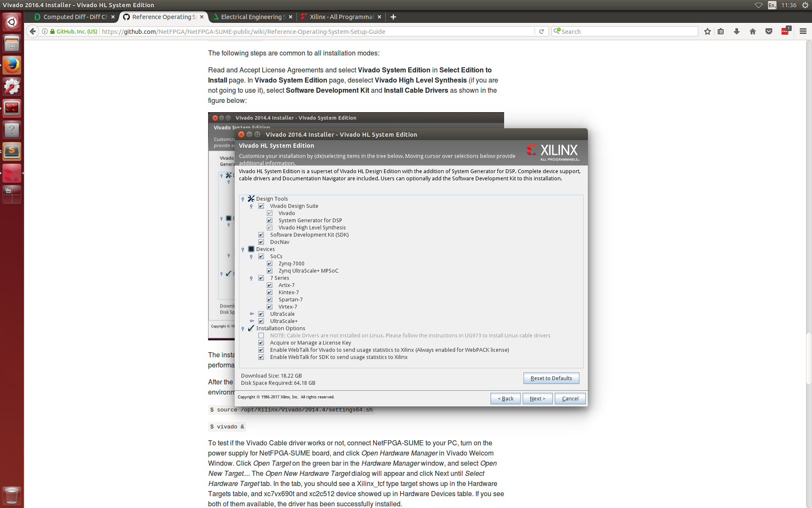Viewport: 812px width, 508px height.
Task: Collapse the Devices tree node
Action: 242,249
